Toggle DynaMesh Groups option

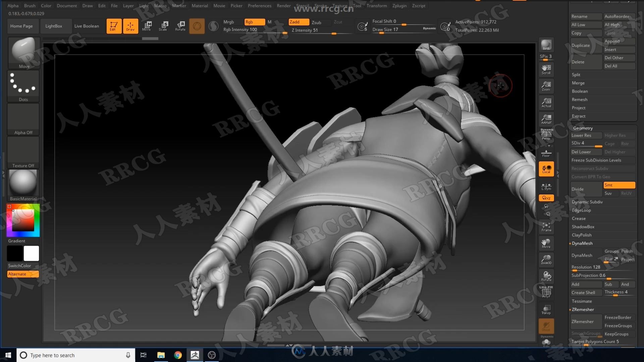[611, 251]
